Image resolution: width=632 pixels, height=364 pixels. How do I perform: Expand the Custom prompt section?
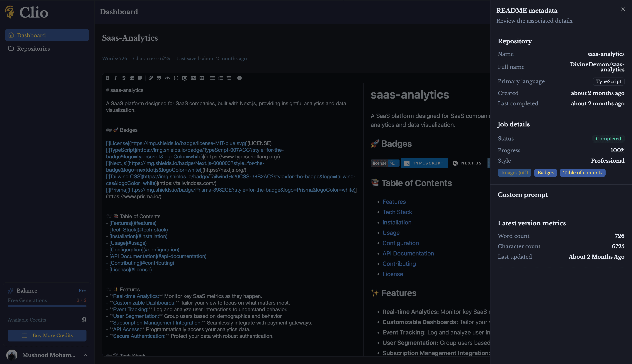(523, 195)
